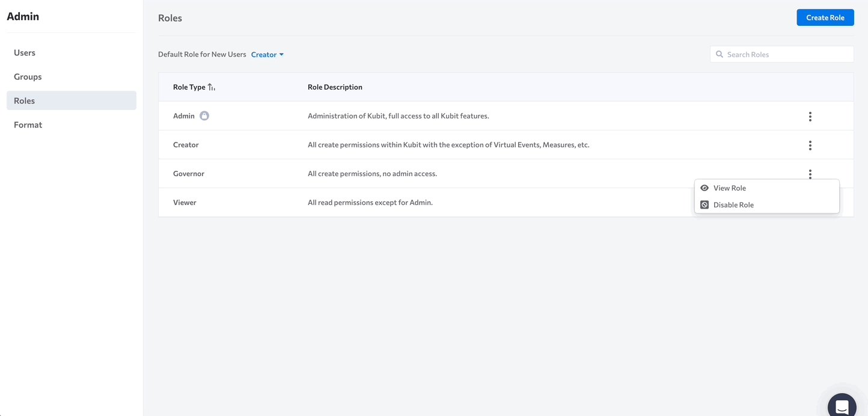
Task: Click the eye icon next to View Role
Action: pyautogui.click(x=704, y=188)
